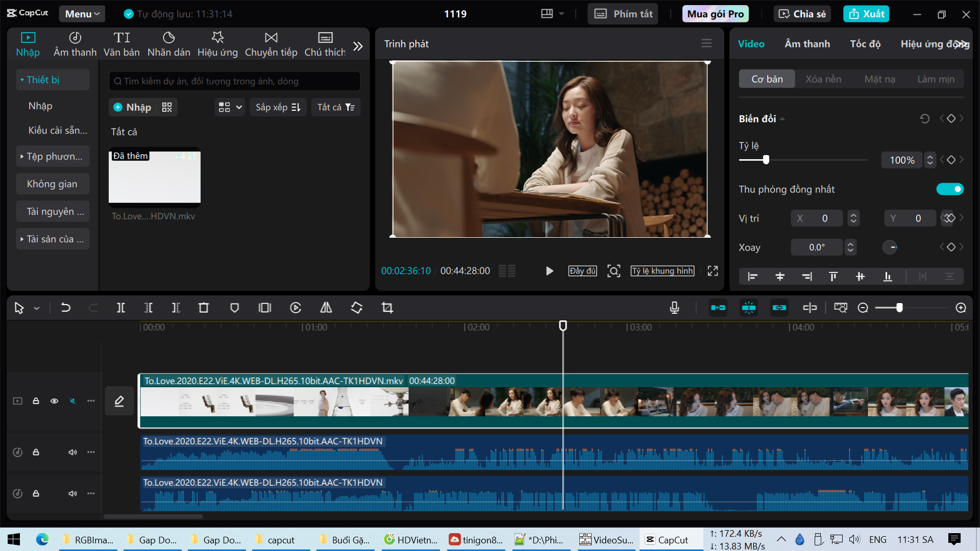Click the rotate icon in timeline toolbar
Image resolution: width=980 pixels, height=551 pixels.
coord(357,308)
